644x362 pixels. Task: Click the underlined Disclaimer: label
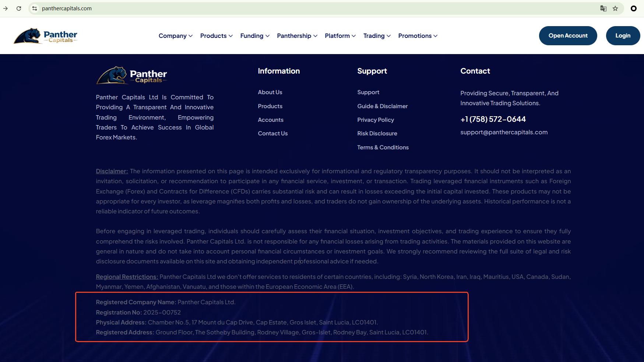[112, 171]
